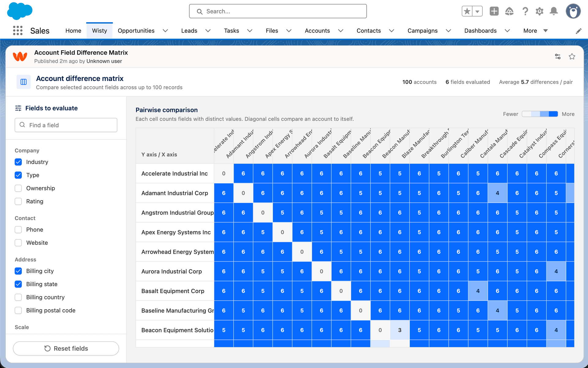Click the Find a field input
The image size is (588, 368).
[66, 125]
